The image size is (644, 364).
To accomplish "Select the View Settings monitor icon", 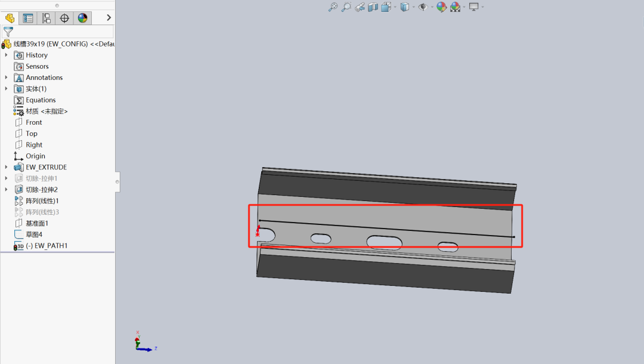I will pyautogui.click(x=473, y=7).
